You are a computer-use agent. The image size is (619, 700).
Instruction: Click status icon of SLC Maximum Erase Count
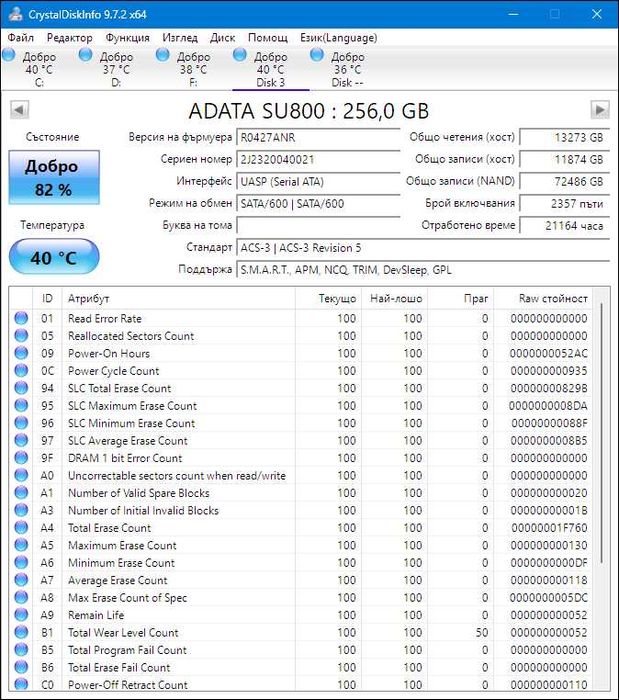click(21, 405)
